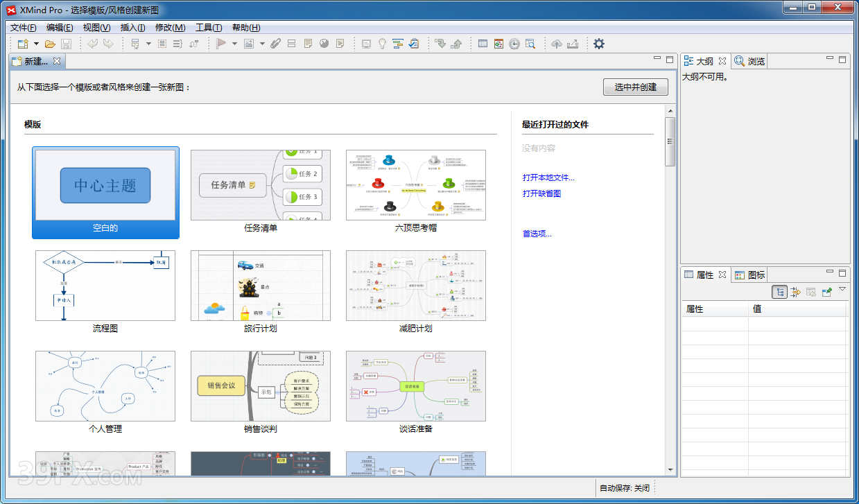
Task: Click the save disk icon
Action: [66, 44]
